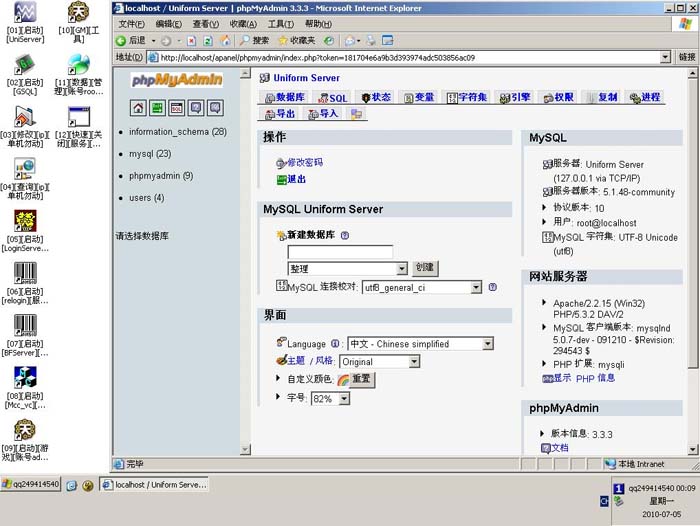Open the SQL tab

coord(333,98)
